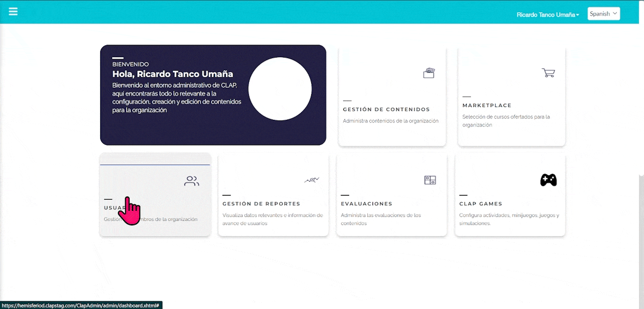Open the MARKETPLACE card title

tap(487, 105)
